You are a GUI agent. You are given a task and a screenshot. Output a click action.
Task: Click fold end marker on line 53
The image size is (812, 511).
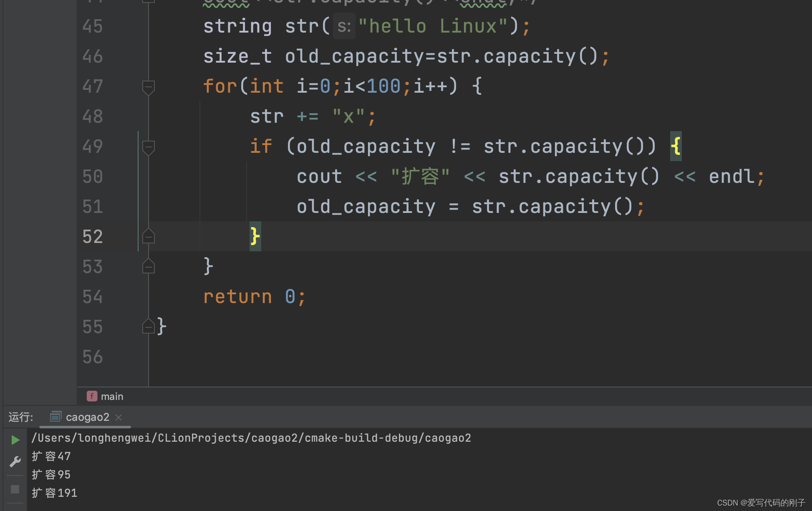[x=148, y=266]
